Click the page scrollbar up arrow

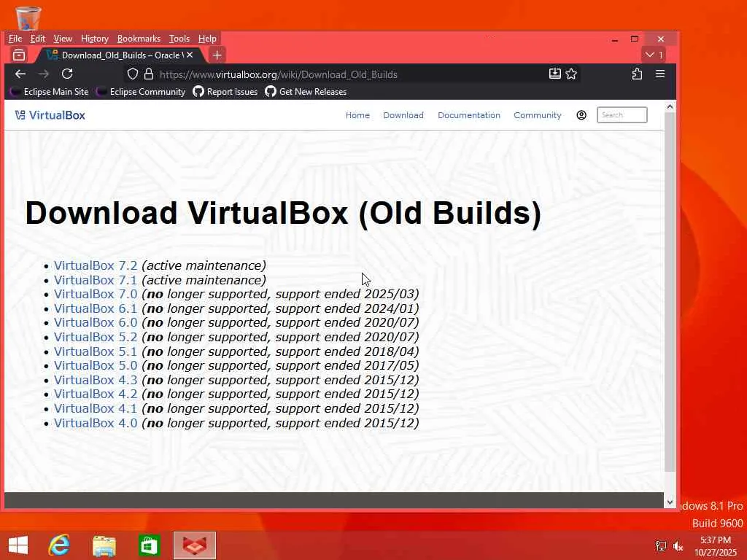pos(670,106)
